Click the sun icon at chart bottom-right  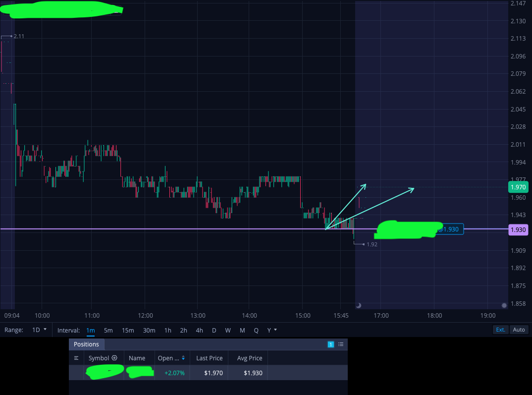(x=504, y=305)
